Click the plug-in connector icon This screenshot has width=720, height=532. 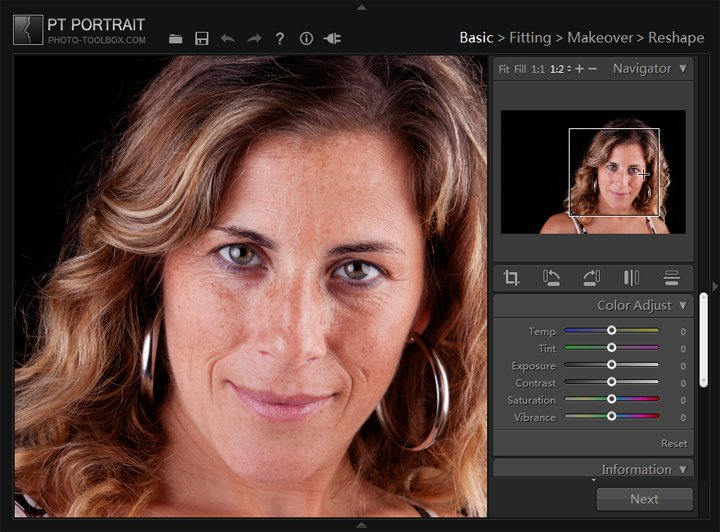(332, 38)
